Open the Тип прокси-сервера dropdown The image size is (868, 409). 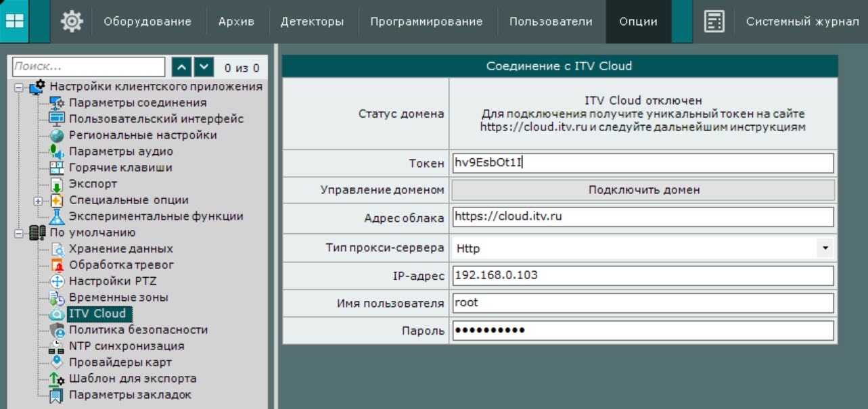pyautogui.click(x=825, y=249)
